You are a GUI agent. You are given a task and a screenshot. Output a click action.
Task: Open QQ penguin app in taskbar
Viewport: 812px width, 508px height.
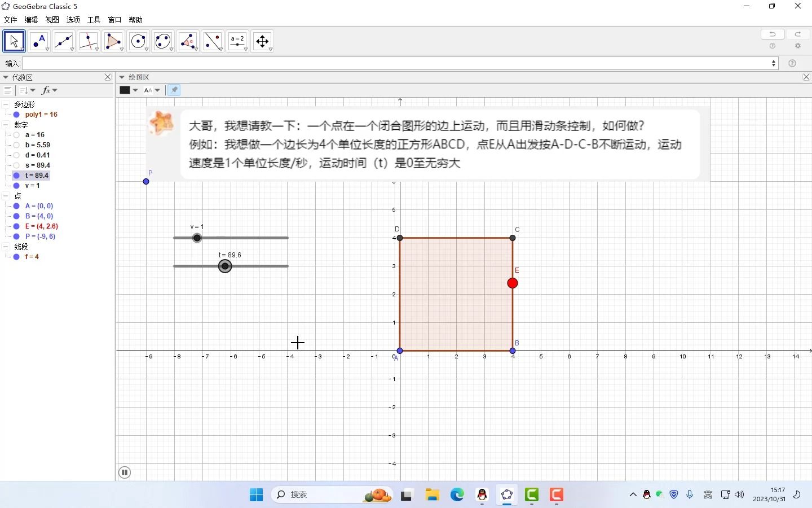(x=482, y=495)
